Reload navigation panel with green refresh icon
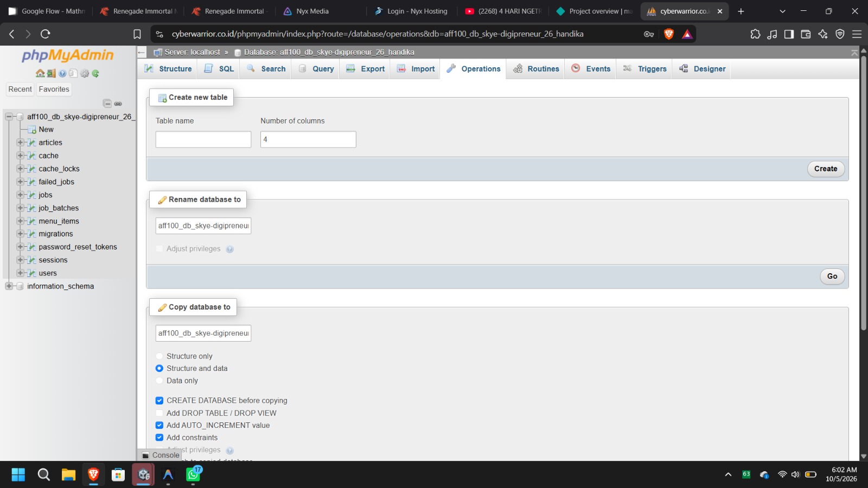The width and height of the screenshot is (868, 488). coord(95,73)
